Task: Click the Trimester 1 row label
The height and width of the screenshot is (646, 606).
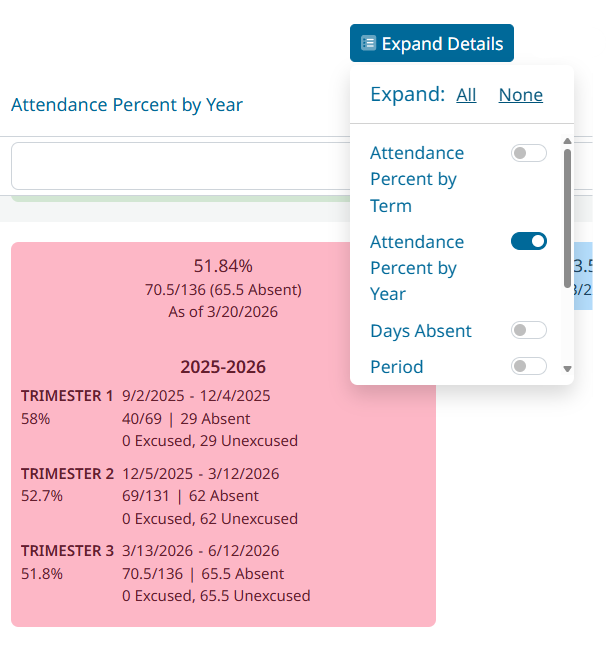Action: point(67,396)
